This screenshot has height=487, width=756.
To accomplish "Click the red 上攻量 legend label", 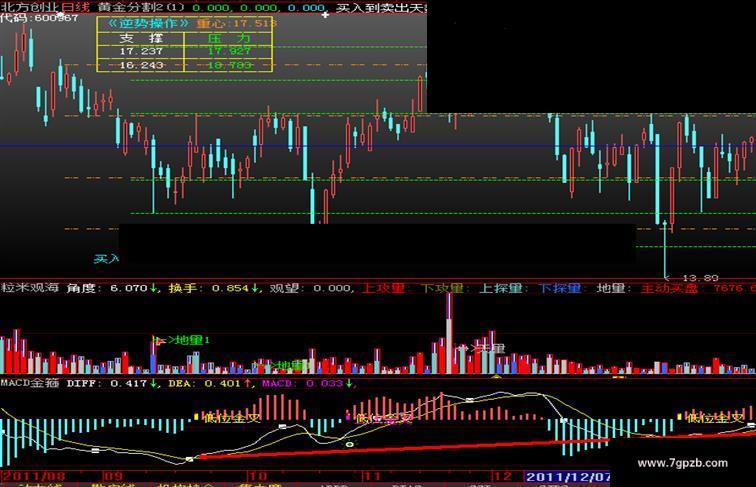I will (383, 288).
